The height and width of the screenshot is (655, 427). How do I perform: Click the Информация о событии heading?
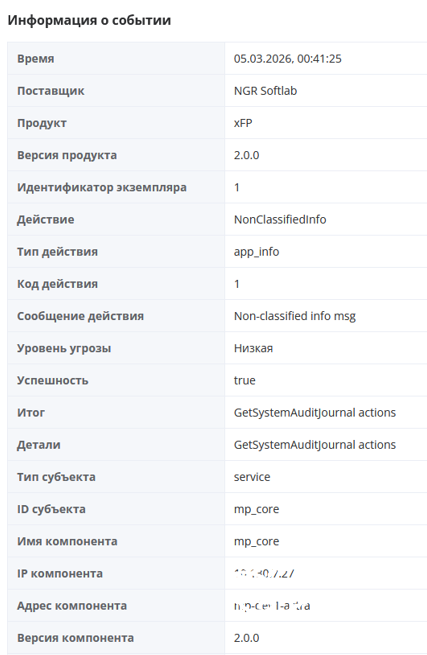89,20
